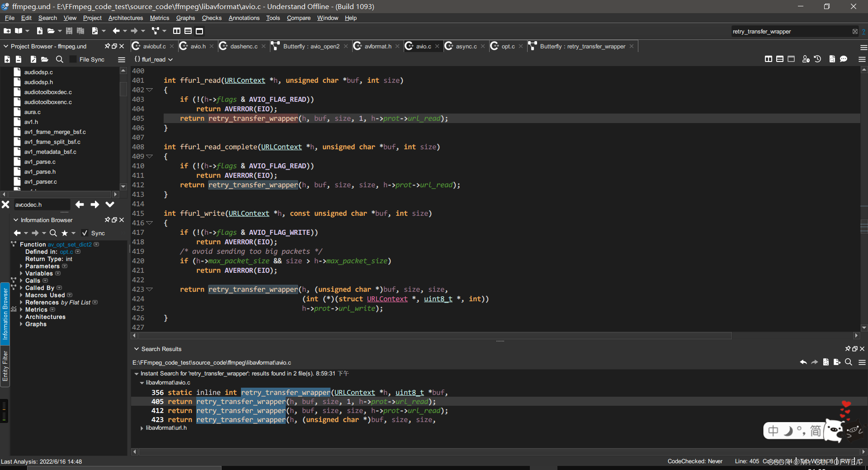
Task: Click the blame author-with-clock icon
Action: click(x=806, y=59)
